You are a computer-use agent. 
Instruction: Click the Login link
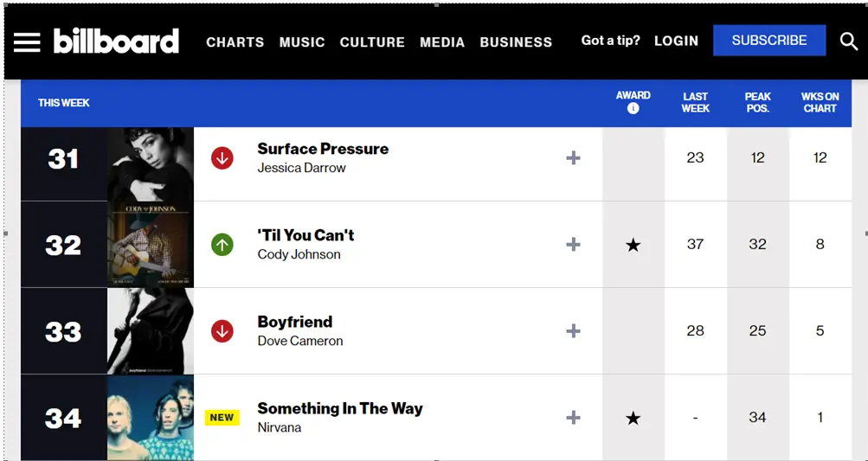(677, 41)
